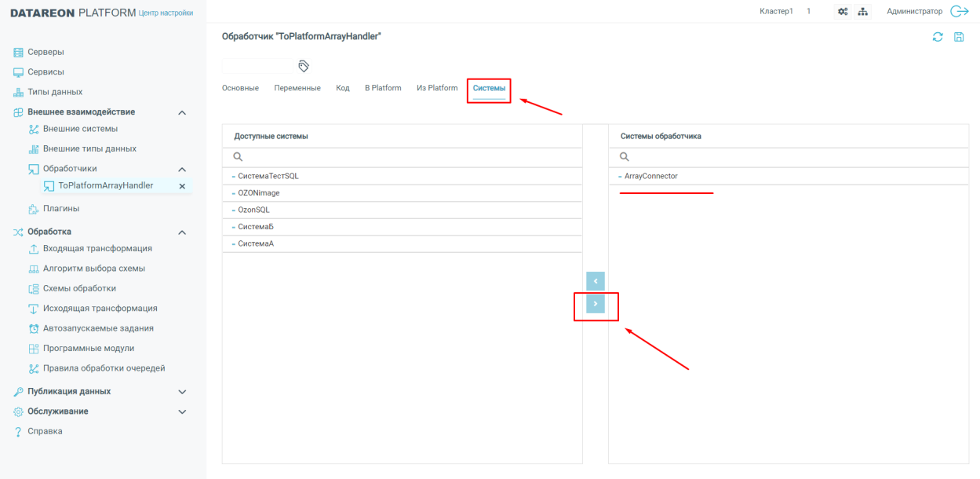Click the refresh icon at top right
This screenshot has width=980, height=479.
pos(938,37)
